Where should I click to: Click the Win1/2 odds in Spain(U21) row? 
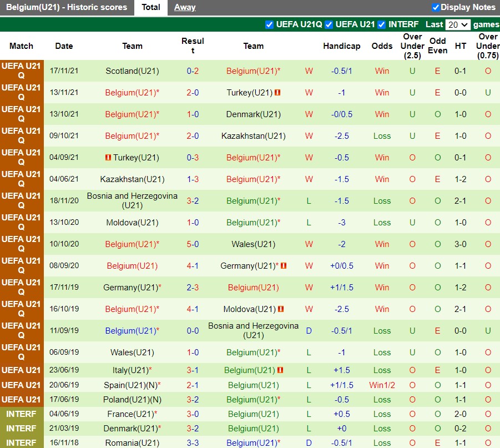tap(382, 385)
